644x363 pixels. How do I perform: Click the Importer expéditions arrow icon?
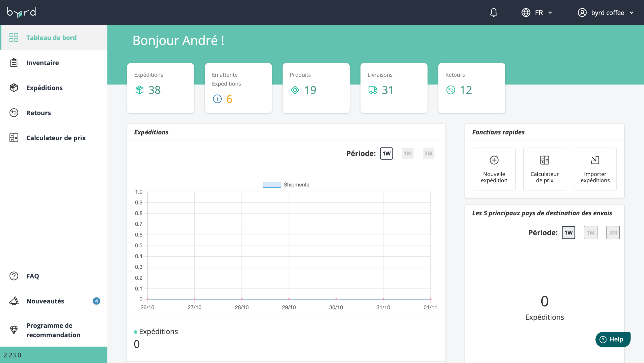(x=595, y=160)
